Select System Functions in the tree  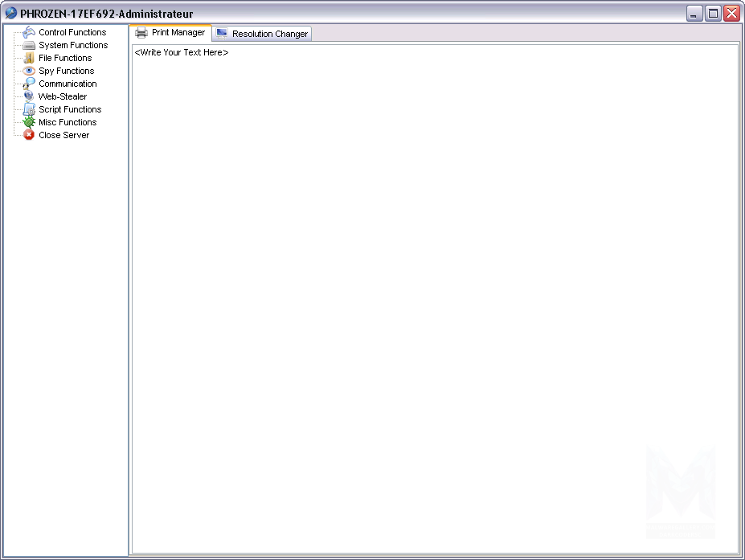[73, 45]
